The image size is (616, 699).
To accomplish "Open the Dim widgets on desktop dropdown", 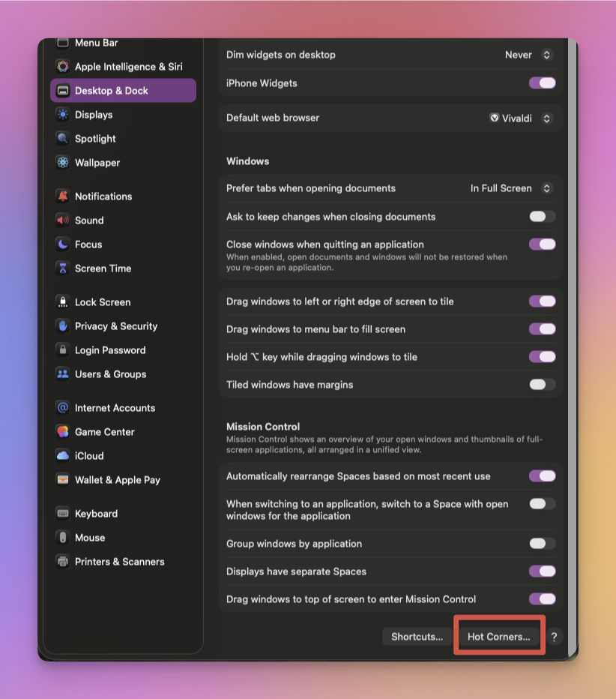I will click(528, 55).
